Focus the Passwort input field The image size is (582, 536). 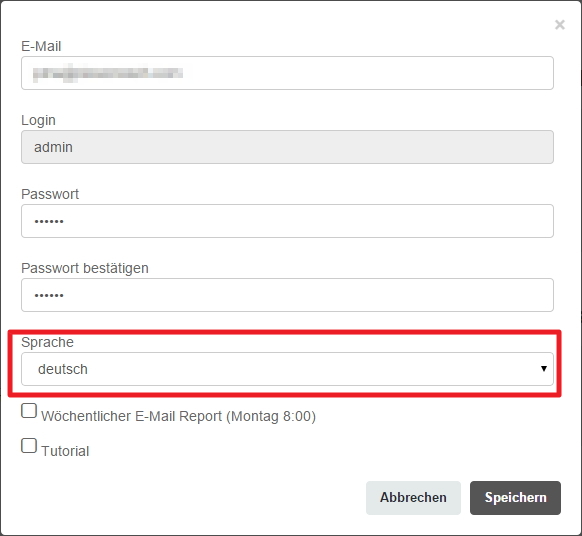287,221
